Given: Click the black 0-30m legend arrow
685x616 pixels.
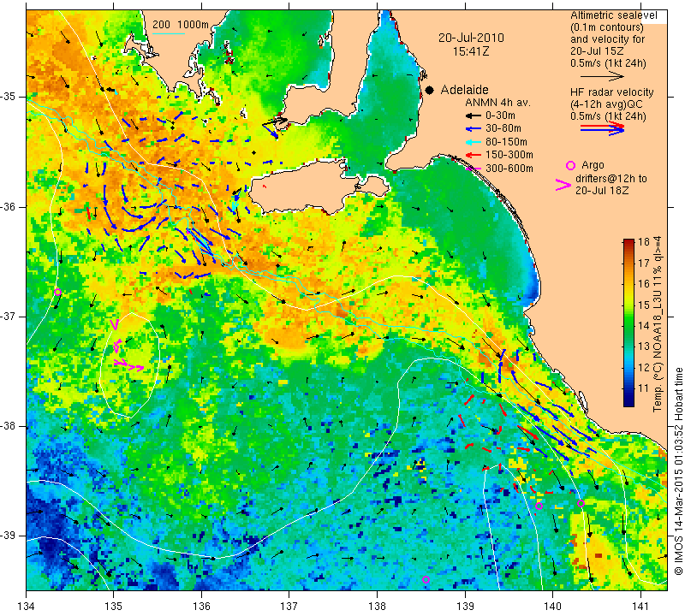Looking at the screenshot, I should (x=473, y=115).
